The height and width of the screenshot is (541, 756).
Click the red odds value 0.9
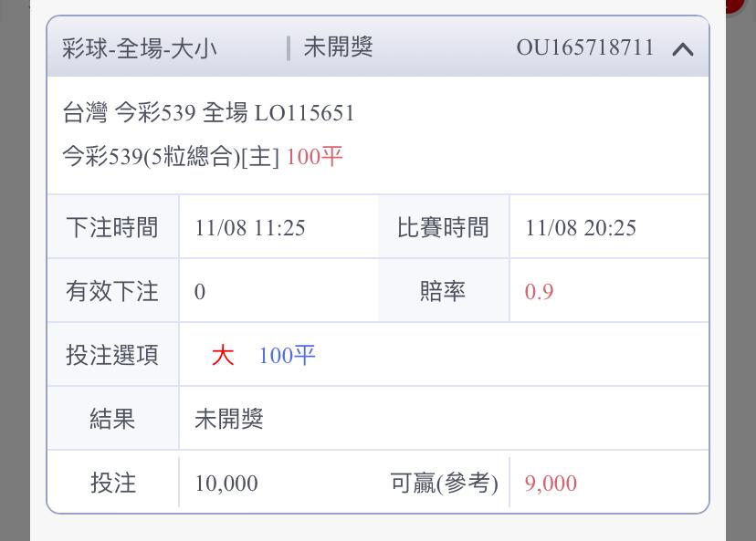539,291
